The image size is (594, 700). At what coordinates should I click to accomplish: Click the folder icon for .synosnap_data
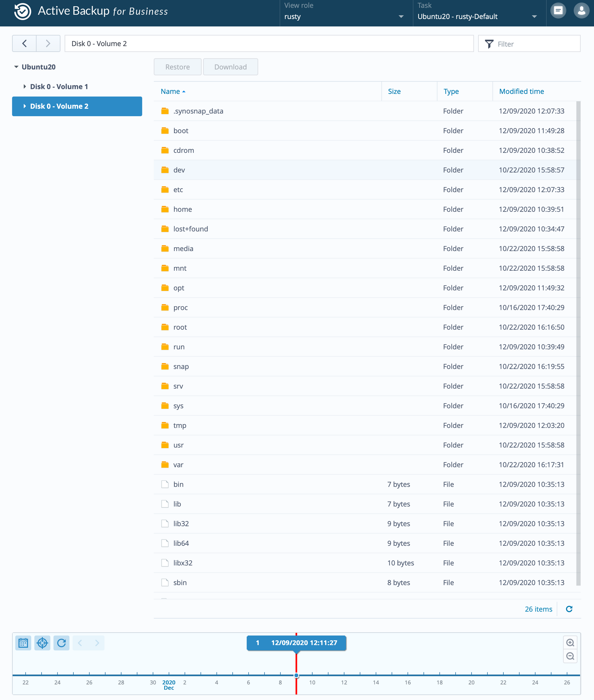165,111
